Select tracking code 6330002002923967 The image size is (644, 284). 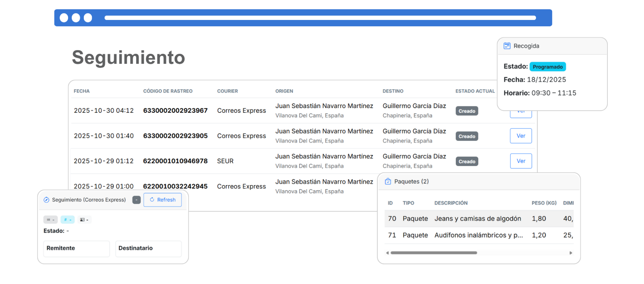175,110
